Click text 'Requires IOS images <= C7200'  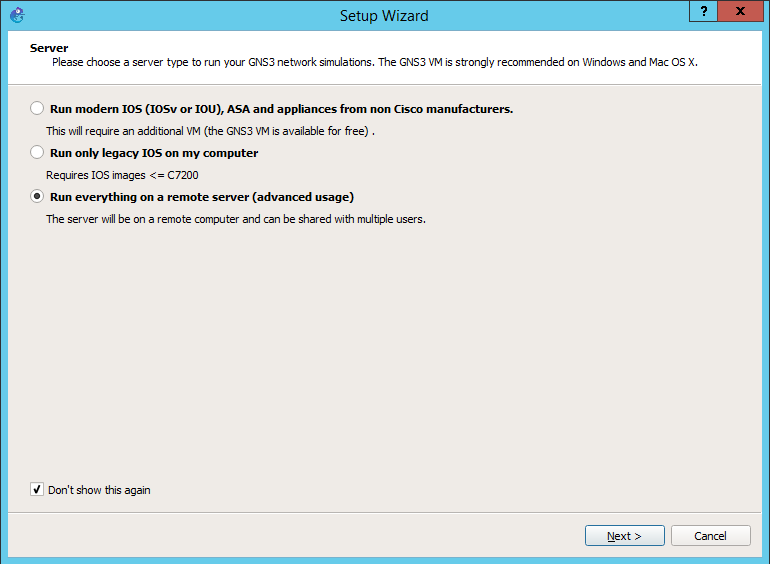click(122, 175)
